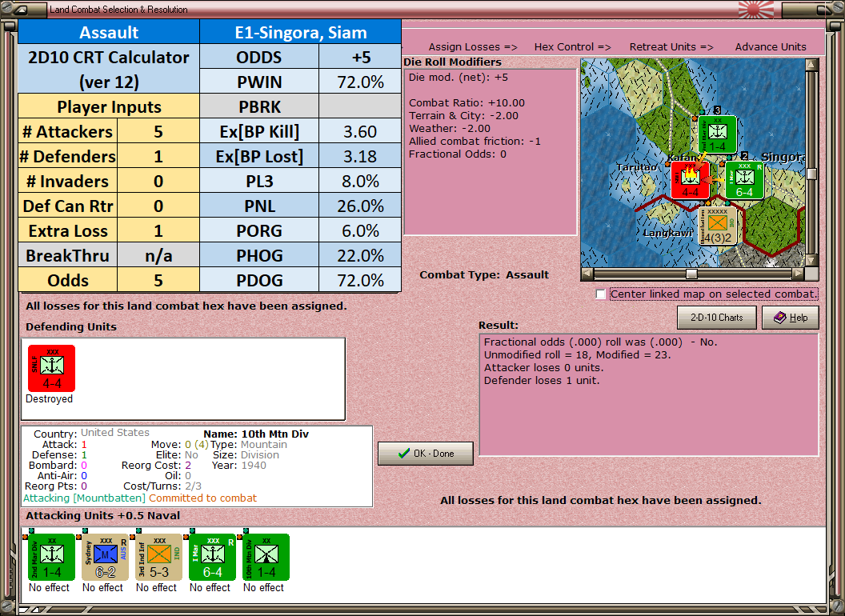This screenshot has width=845, height=616.
Task: Click the PHOG 22.0% value
Action: click(x=360, y=255)
